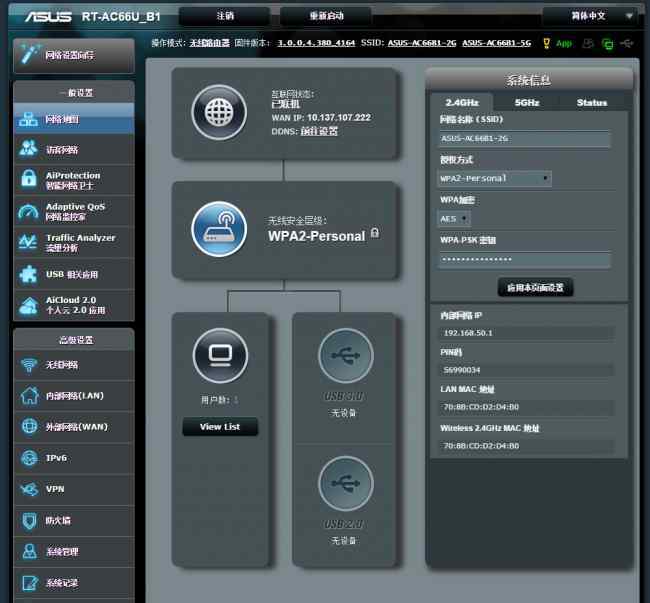The image size is (650, 603).
Task: Click the ASUS-AC66B1-2G SSID link
Action: (x=422, y=43)
